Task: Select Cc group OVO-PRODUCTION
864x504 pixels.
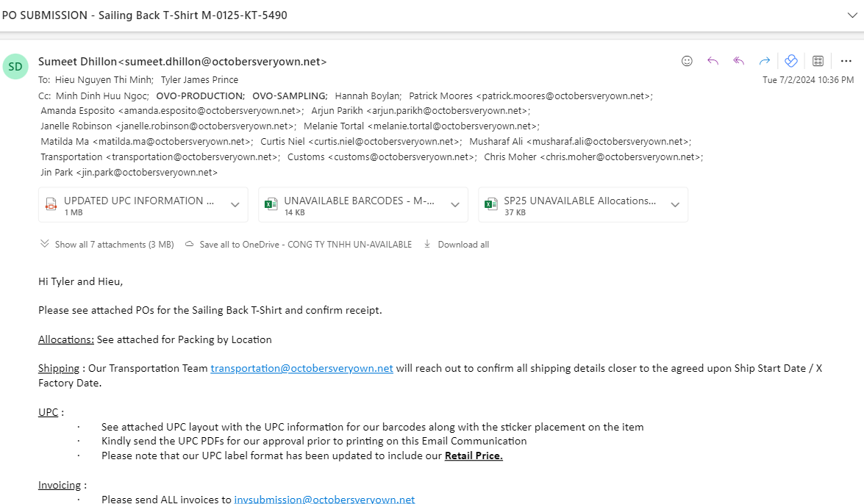Action: pyautogui.click(x=201, y=96)
